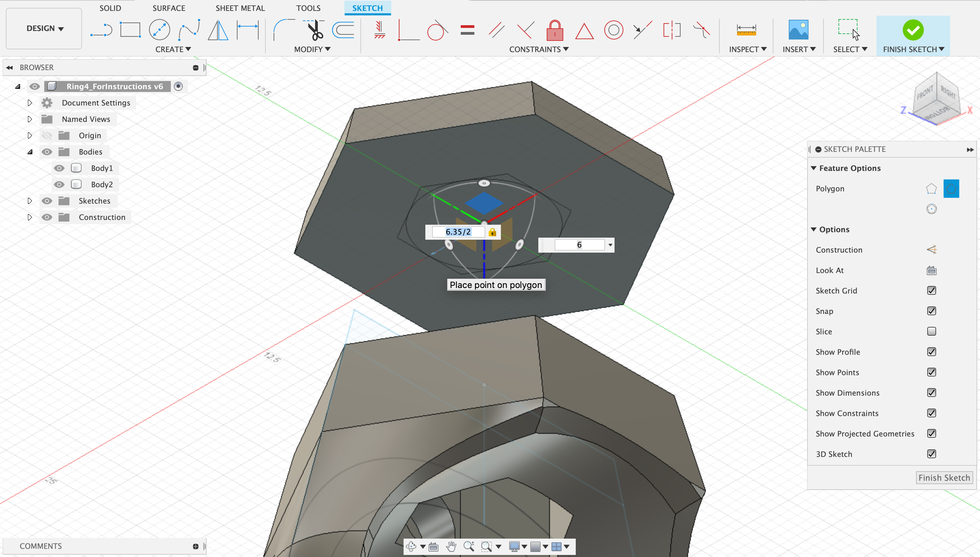Select the Fillet sketch tool
The height and width of the screenshot is (557, 980).
point(283,30)
